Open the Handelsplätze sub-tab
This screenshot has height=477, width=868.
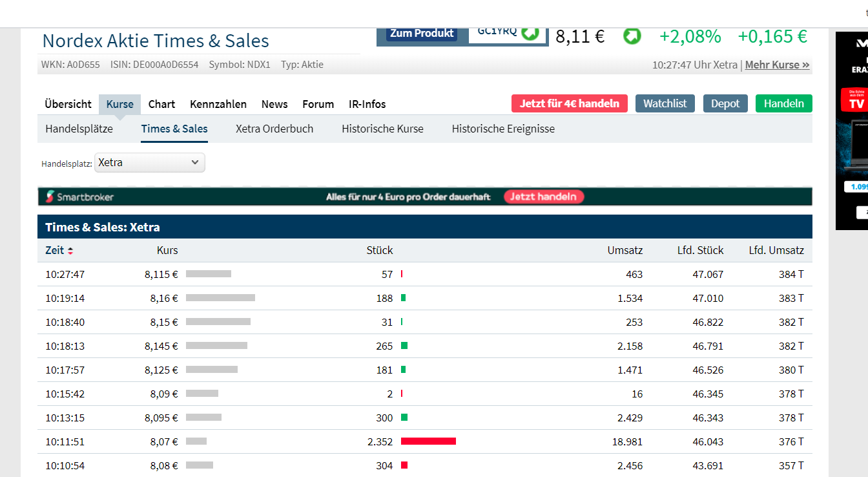click(79, 129)
